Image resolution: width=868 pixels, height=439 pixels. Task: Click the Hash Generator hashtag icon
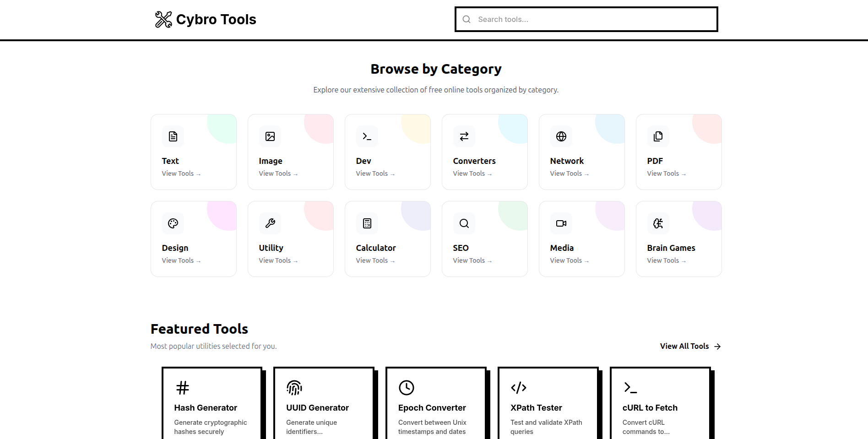[x=182, y=387]
